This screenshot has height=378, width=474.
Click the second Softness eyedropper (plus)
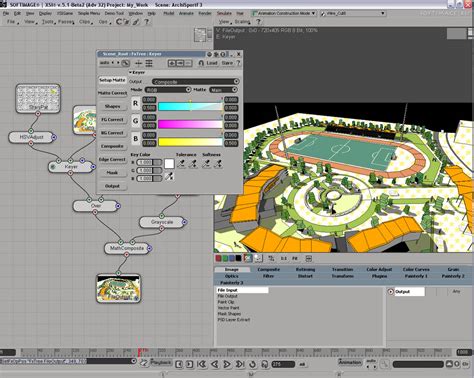(x=218, y=163)
